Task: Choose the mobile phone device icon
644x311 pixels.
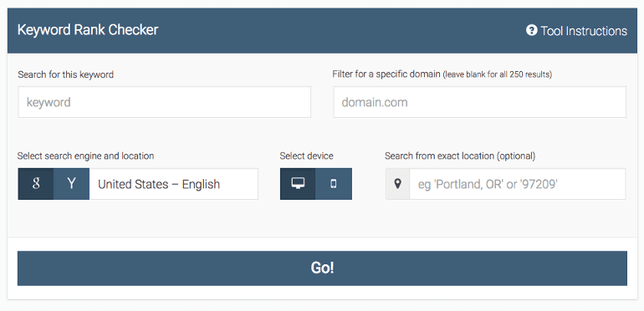Action: tap(334, 184)
